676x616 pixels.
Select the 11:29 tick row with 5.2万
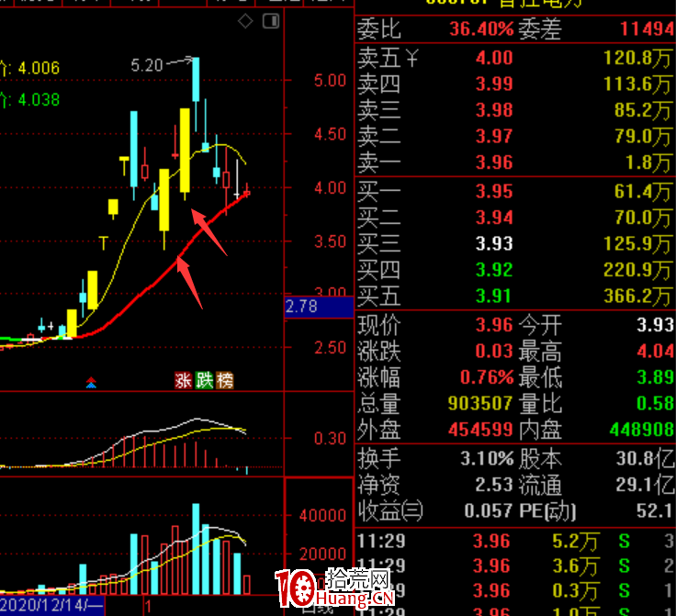point(515,542)
